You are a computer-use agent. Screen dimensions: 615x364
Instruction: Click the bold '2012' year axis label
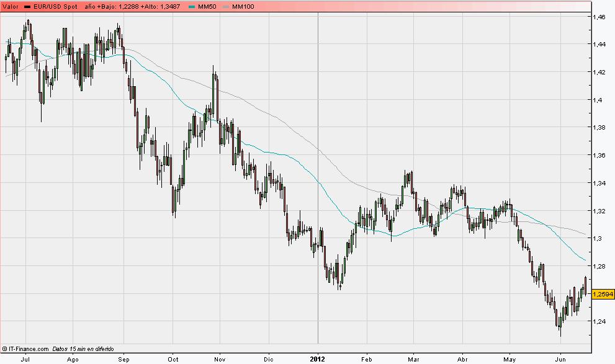point(318,359)
